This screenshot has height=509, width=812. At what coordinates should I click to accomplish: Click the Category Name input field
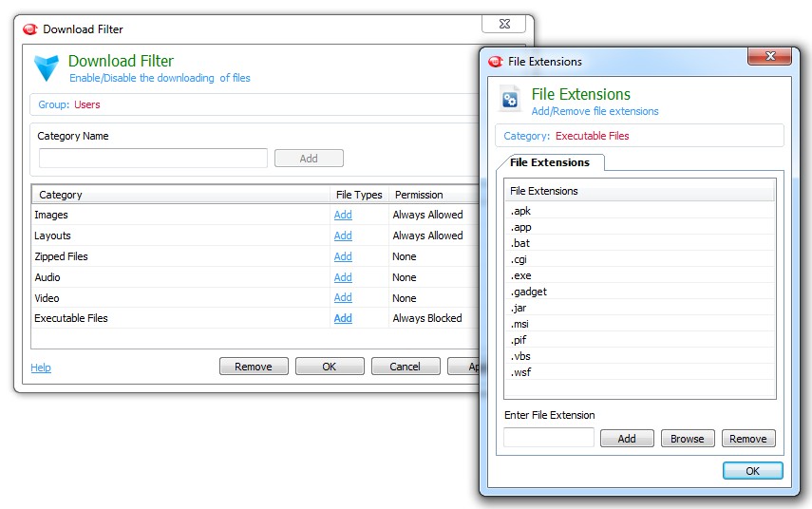tap(152, 159)
